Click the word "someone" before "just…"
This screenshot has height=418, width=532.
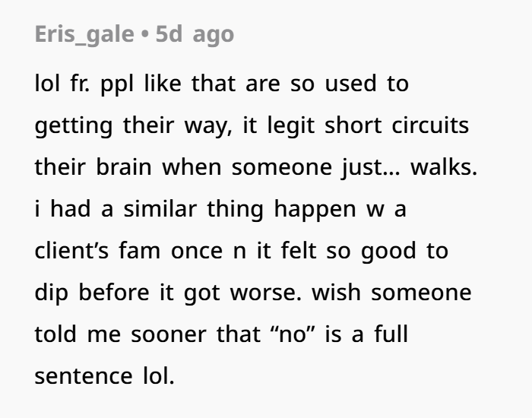click(282, 167)
